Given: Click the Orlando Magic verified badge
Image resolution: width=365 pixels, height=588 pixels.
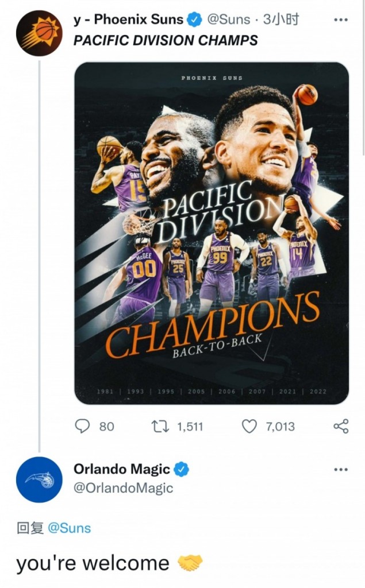Looking at the screenshot, I should 182,469.
